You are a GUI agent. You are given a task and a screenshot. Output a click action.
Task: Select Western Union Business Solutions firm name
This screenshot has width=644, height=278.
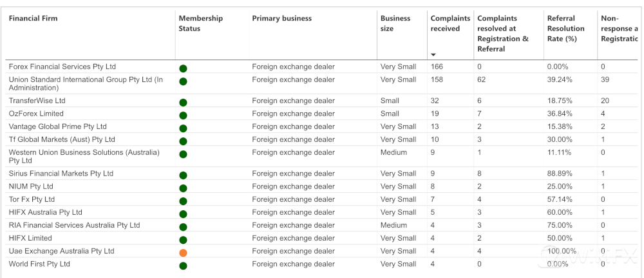click(84, 156)
